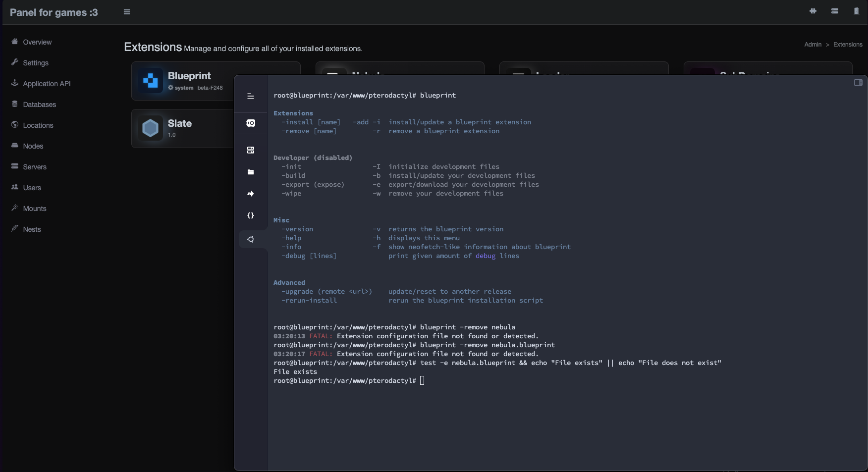This screenshot has width=868, height=472.
Task: Click the Settings wrench icon
Action: tap(15, 62)
